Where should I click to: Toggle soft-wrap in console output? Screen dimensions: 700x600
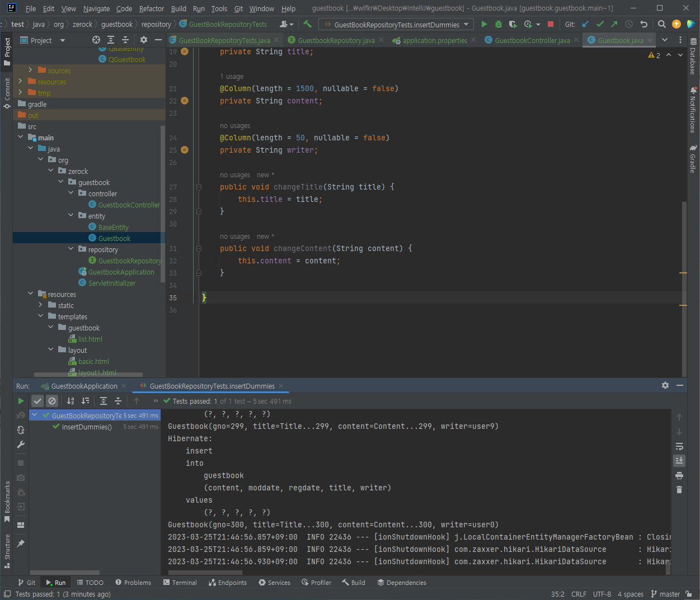click(679, 446)
